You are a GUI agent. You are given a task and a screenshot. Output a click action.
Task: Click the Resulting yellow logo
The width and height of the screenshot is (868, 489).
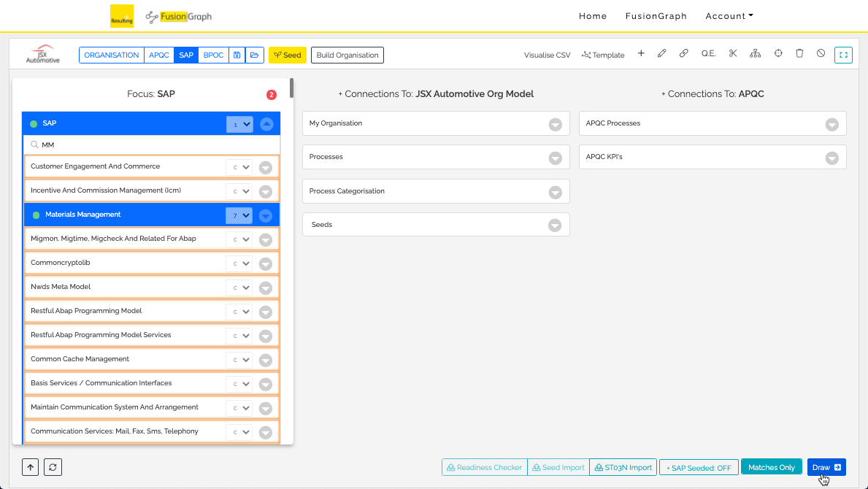coord(122,16)
